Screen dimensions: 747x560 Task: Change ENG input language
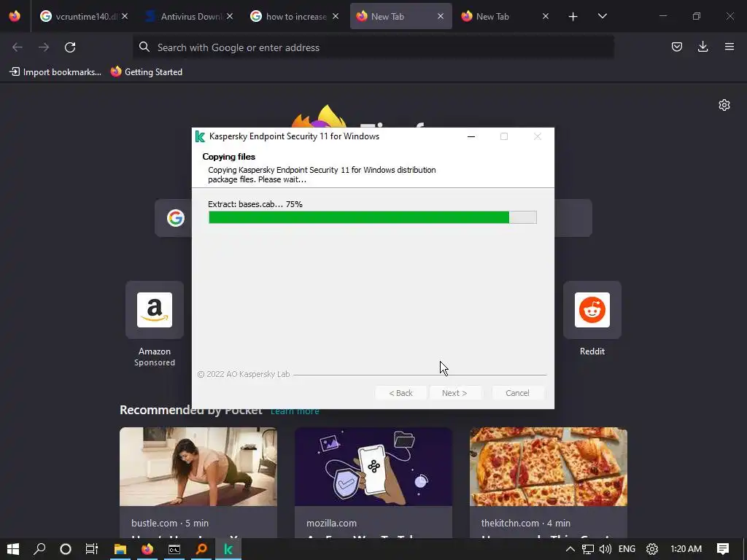(627, 549)
